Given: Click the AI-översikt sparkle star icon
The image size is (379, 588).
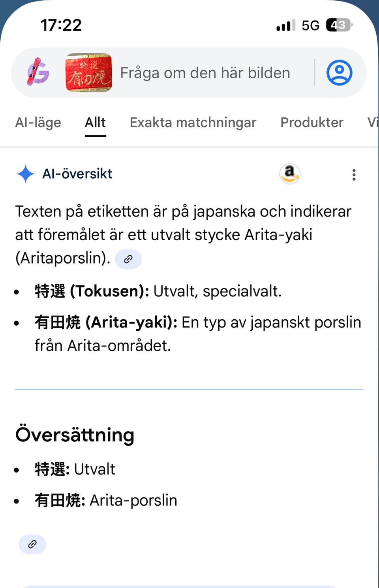Looking at the screenshot, I should [x=26, y=174].
